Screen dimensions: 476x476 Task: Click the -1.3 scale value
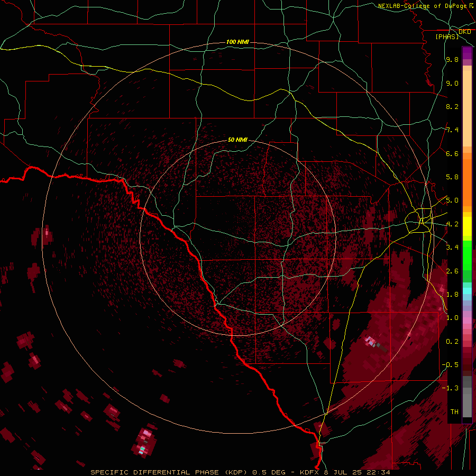(x=450, y=388)
